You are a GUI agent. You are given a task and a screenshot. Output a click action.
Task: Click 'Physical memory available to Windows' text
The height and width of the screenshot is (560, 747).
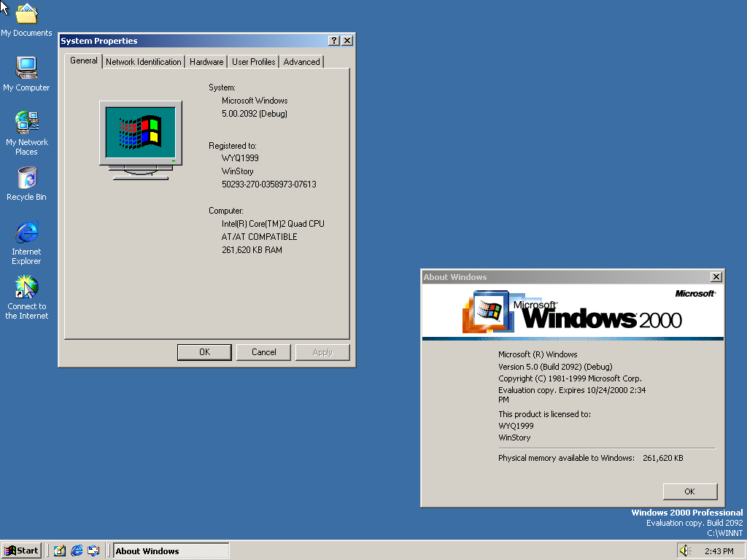pyautogui.click(x=566, y=458)
